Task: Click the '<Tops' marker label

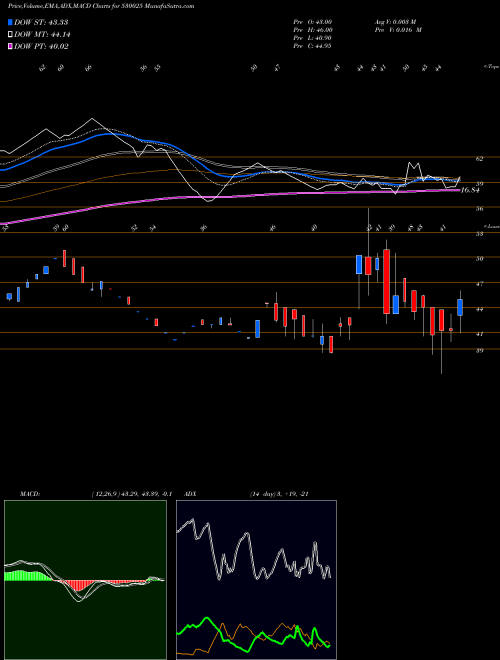Action: pyautogui.click(x=491, y=67)
